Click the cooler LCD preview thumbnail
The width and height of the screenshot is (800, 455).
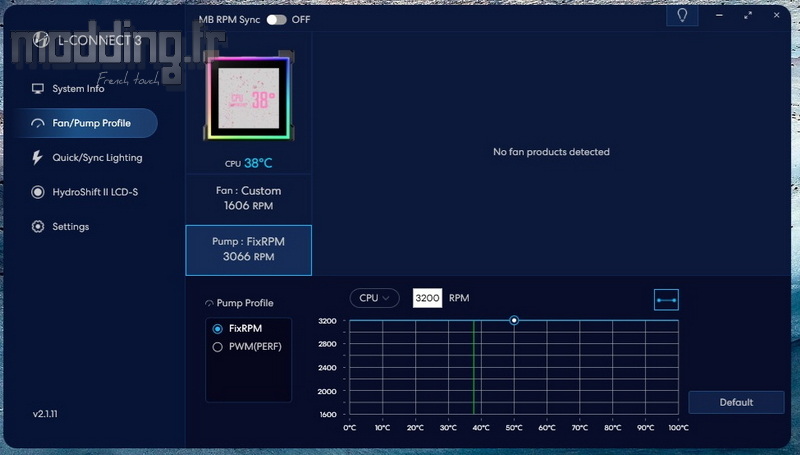(248, 99)
